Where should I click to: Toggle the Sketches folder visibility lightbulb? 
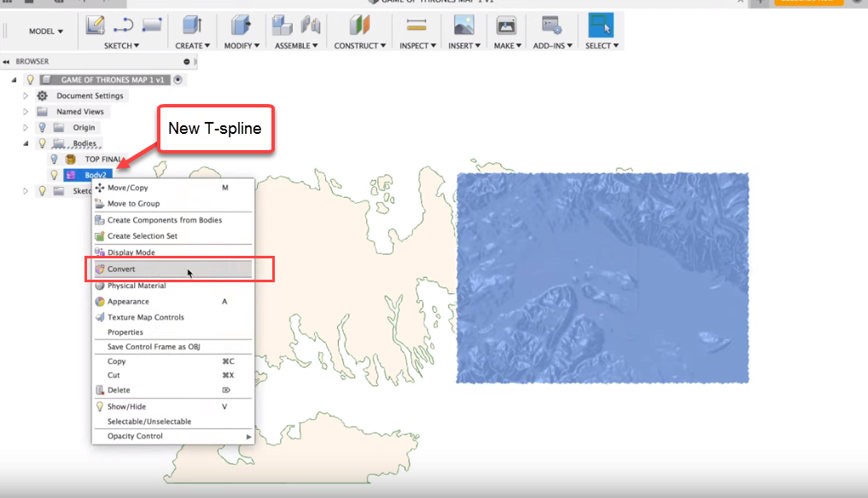point(42,191)
